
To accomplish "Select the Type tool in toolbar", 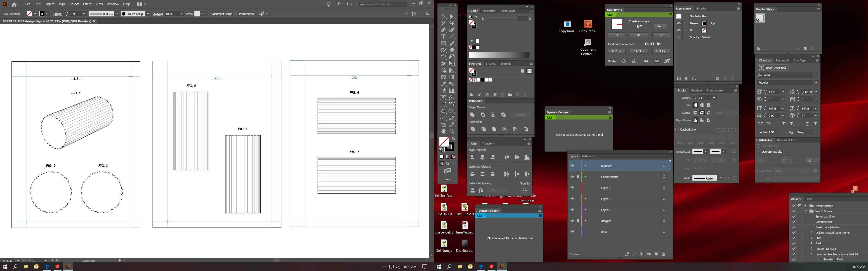I will click(443, 37).
